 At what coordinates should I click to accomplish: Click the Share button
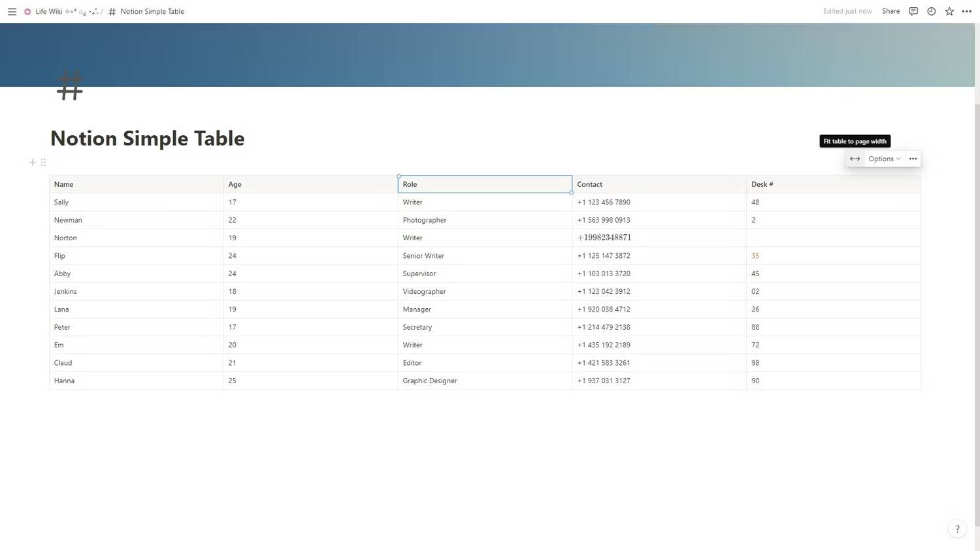(890, 11)
